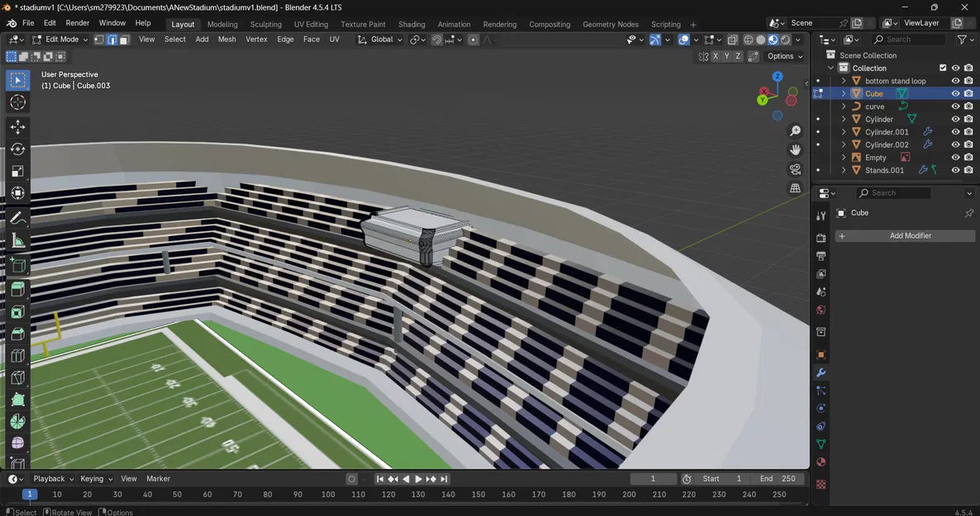
Task: Hide Cylinder.002 in the outliner
Action: click(955, 144)
